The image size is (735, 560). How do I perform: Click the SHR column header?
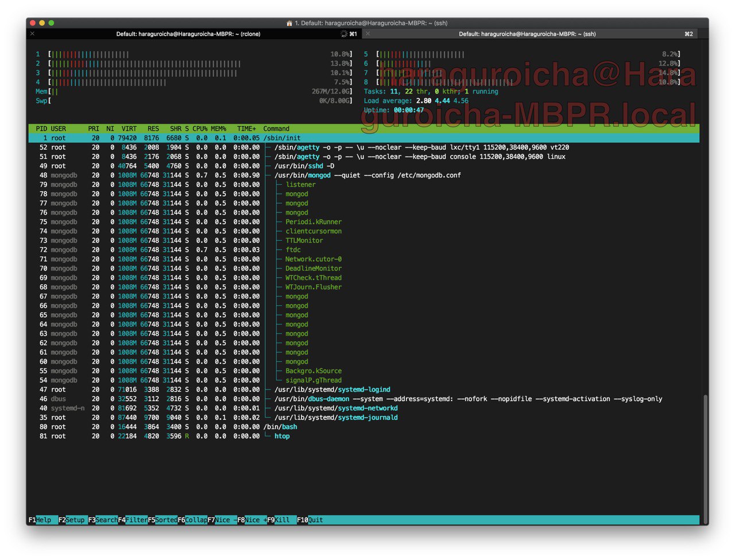pos(176,129)
